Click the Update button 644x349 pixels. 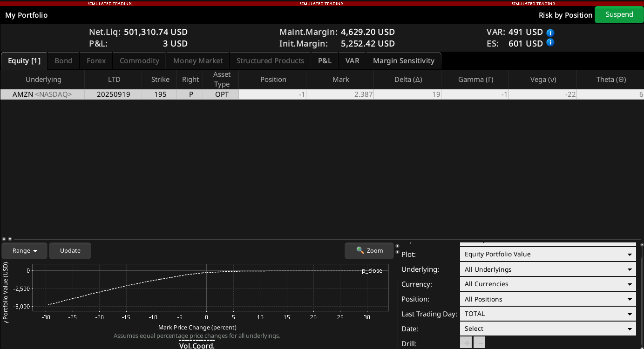[70, 250]
